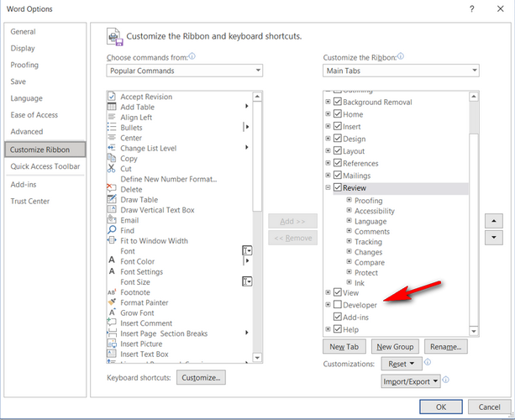The height and width of the screenshot is (420, 515).
Task: Toggle the Layout tab checkbox
Action: click(338, 150)
